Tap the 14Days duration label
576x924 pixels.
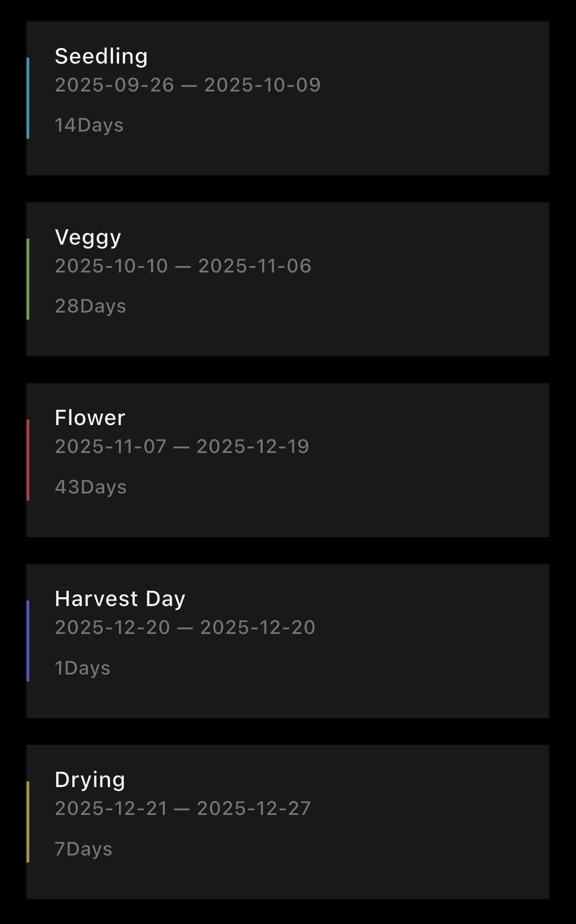(x=89, y=125)
